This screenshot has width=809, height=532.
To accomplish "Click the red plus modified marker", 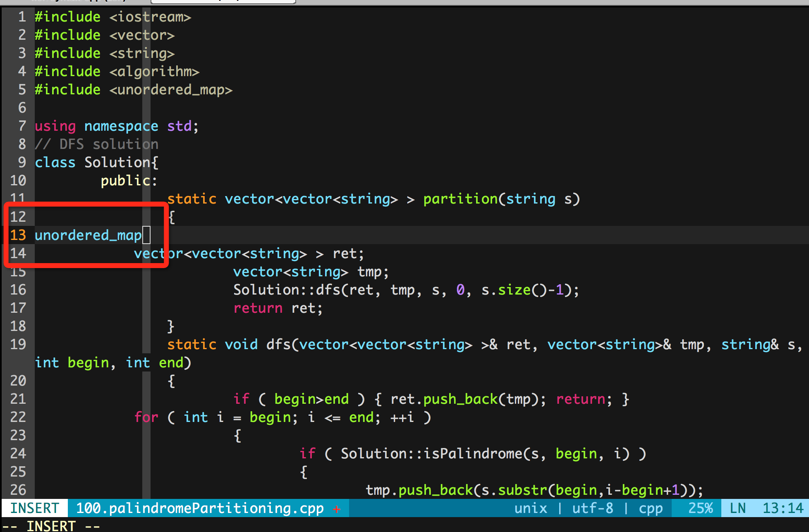I will (337, 509).
